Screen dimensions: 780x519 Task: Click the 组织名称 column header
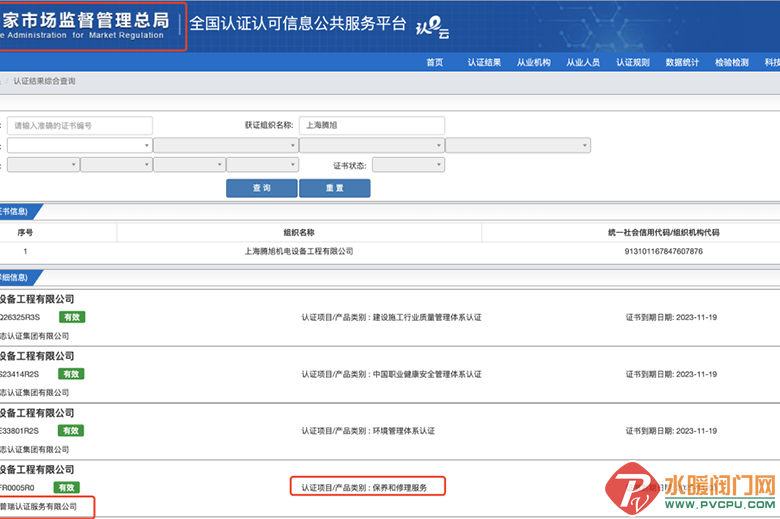pyautogui.click(x=299, y=232)
